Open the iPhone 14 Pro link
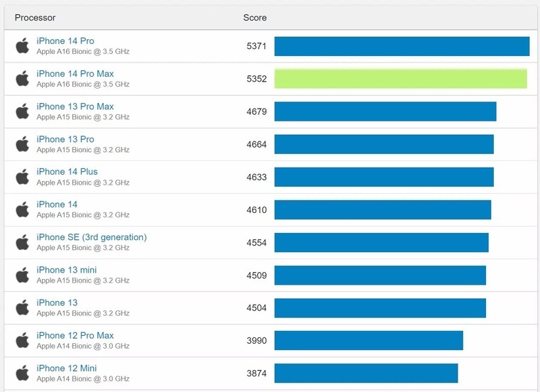The image size is (540, 392). point(65,41)
